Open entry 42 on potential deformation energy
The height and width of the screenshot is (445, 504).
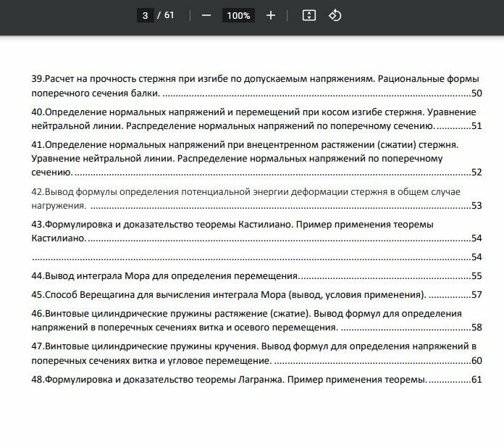256,199
